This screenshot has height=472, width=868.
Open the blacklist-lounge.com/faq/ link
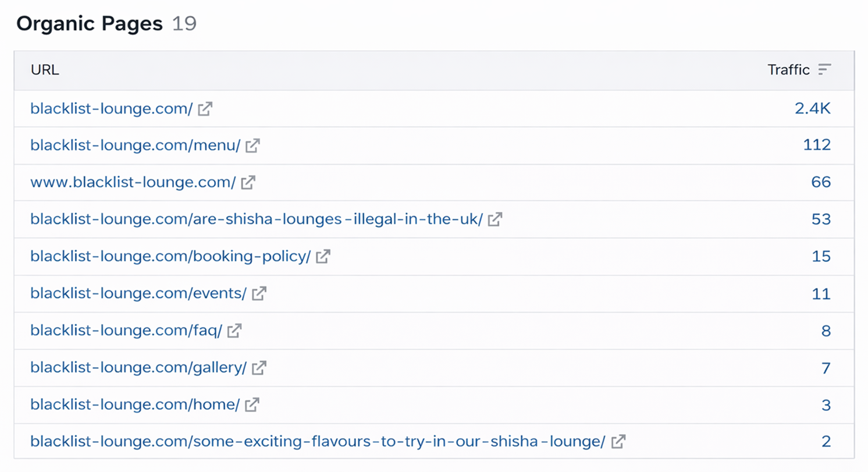coord(126,331)
